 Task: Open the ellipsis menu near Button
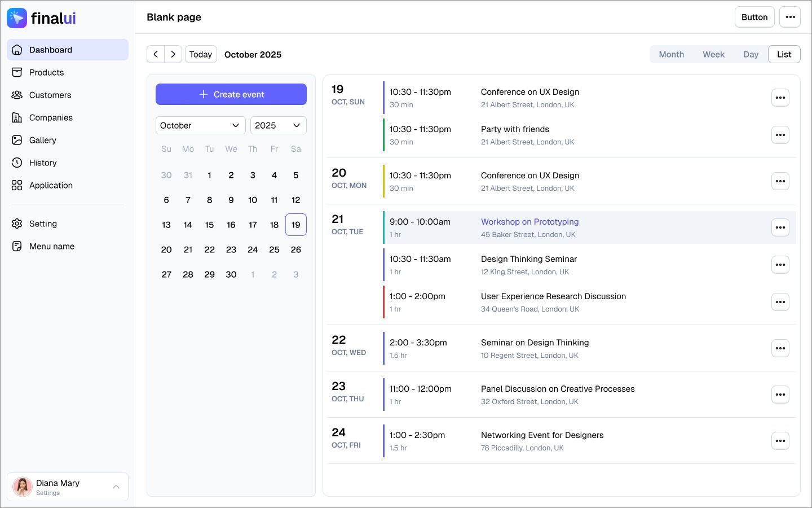pyautogui.click(x=790, y=17)
